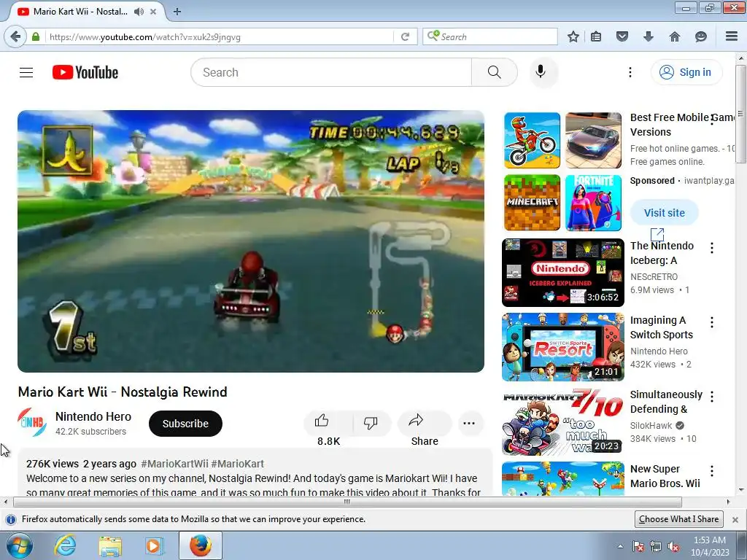Close the Mario Kart Wii tab
This screenshot has height=560, width=747.
point(153,12)
